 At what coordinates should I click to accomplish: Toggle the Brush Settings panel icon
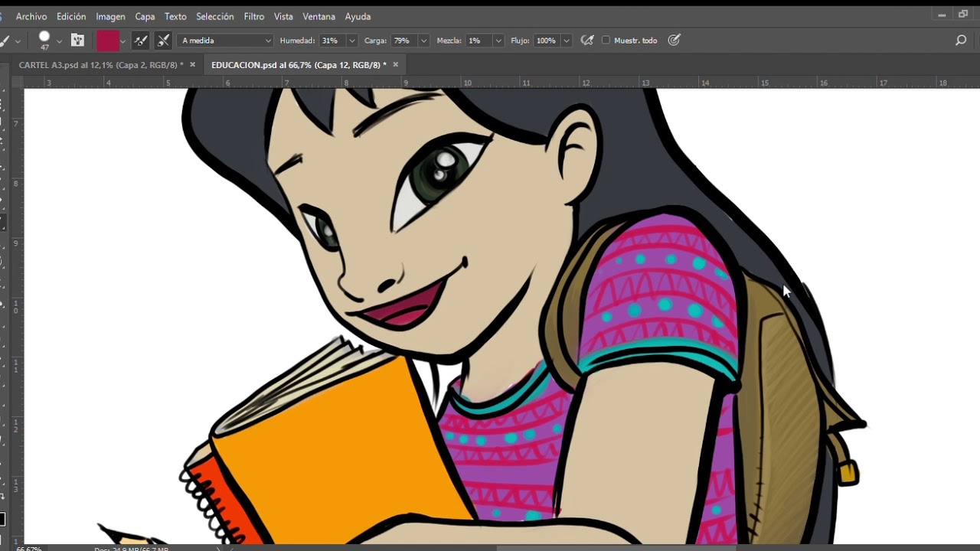[77, 41]
